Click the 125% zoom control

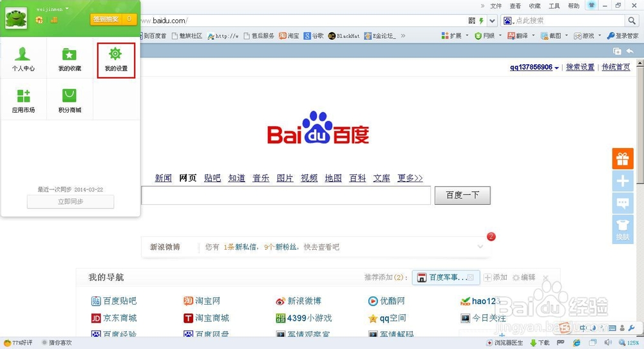[x=629, y=343]
